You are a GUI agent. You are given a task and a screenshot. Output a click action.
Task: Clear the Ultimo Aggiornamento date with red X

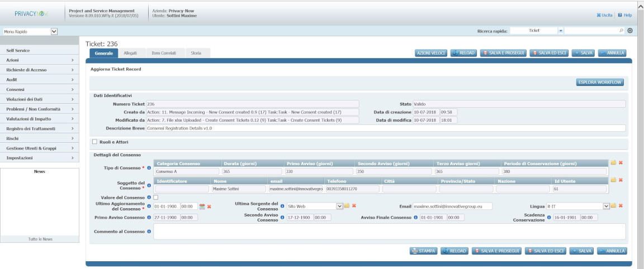[x=209, y=206]
